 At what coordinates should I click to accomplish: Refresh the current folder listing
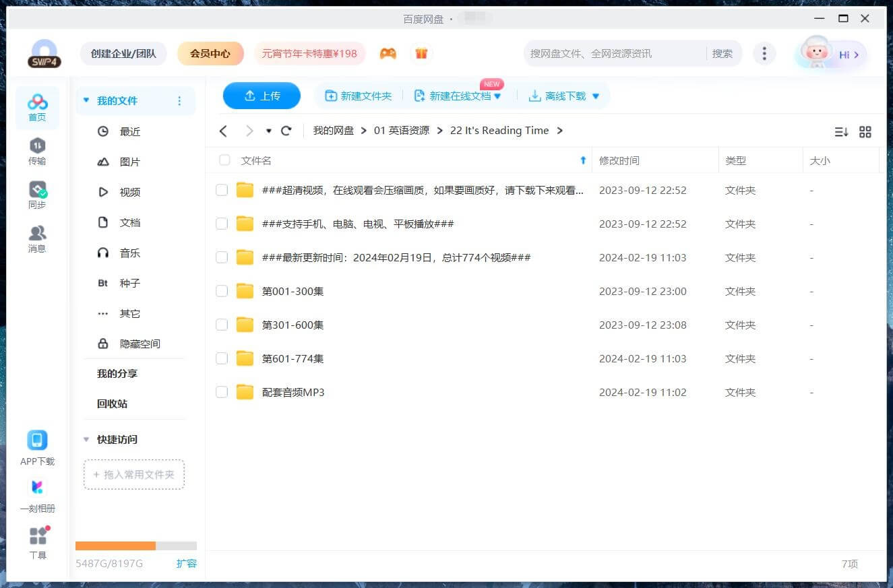(x=286, y=131)
